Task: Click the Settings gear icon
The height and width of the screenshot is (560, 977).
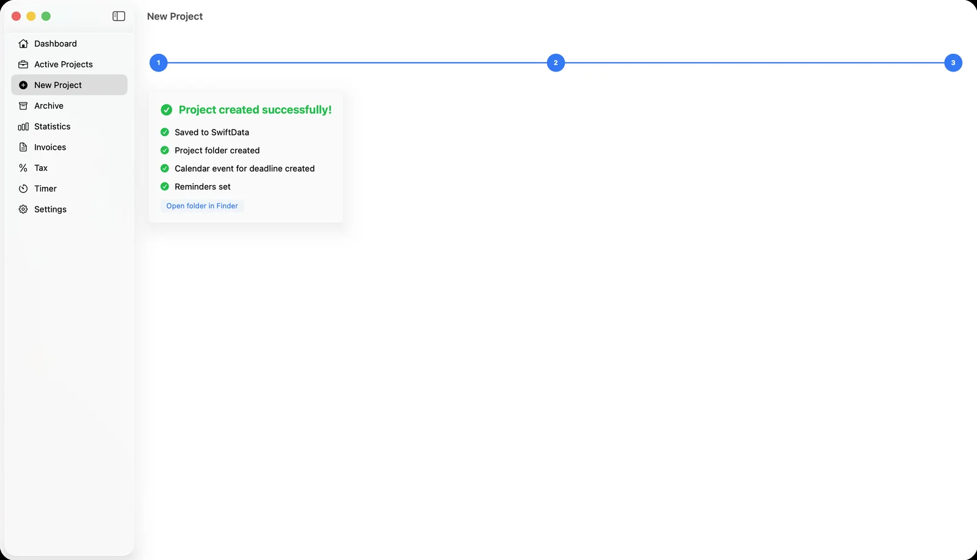Action: coord(23,209)
